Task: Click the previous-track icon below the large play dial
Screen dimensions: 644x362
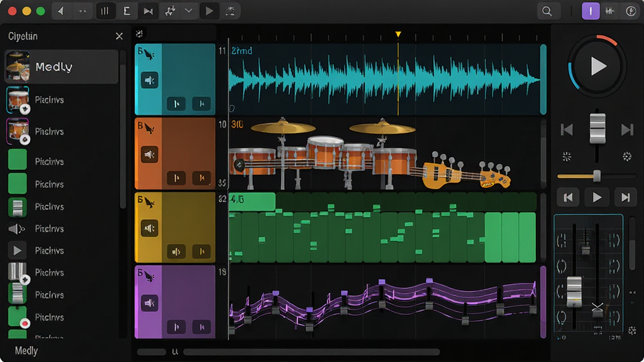Action: point(567,130)
